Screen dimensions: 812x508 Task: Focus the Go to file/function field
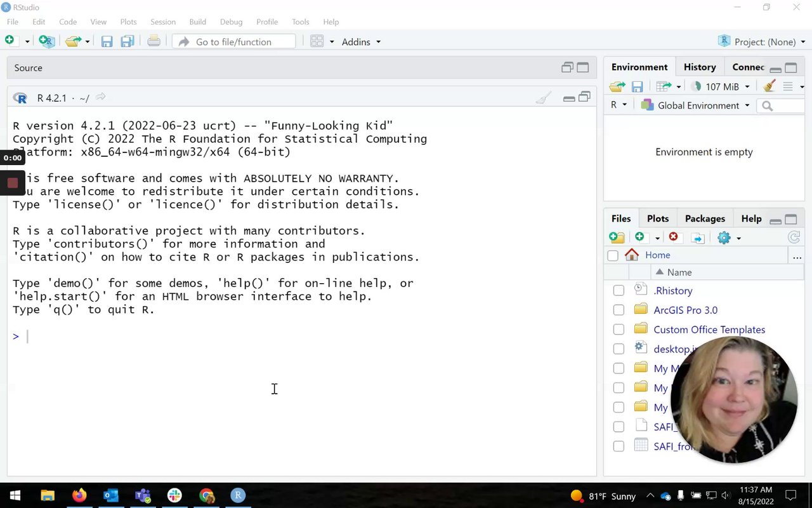[233, 41]
